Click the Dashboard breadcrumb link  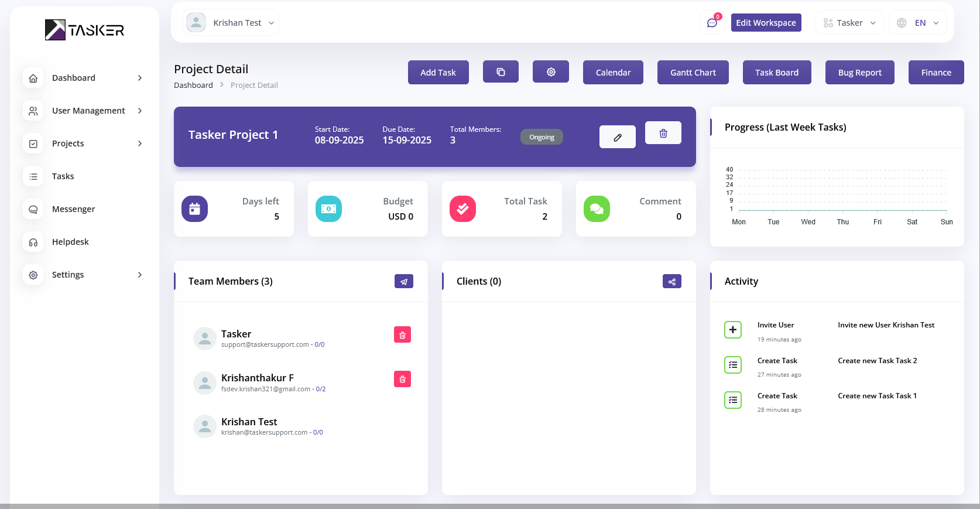point(193,85)
